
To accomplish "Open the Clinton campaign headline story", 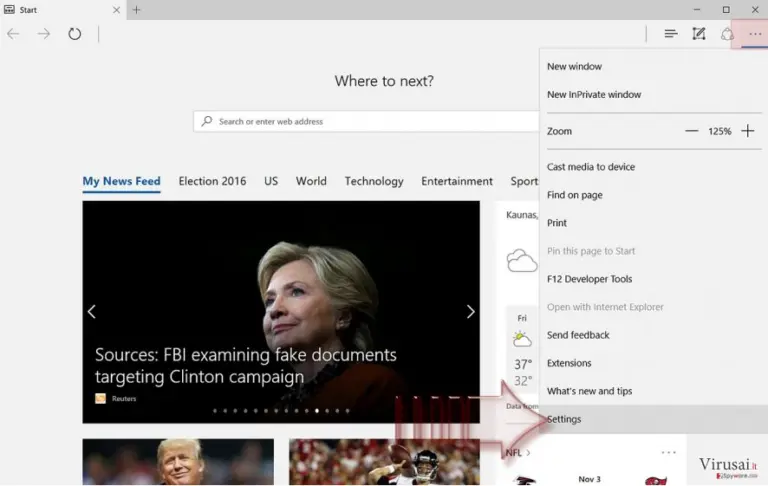I will (245, 365).
